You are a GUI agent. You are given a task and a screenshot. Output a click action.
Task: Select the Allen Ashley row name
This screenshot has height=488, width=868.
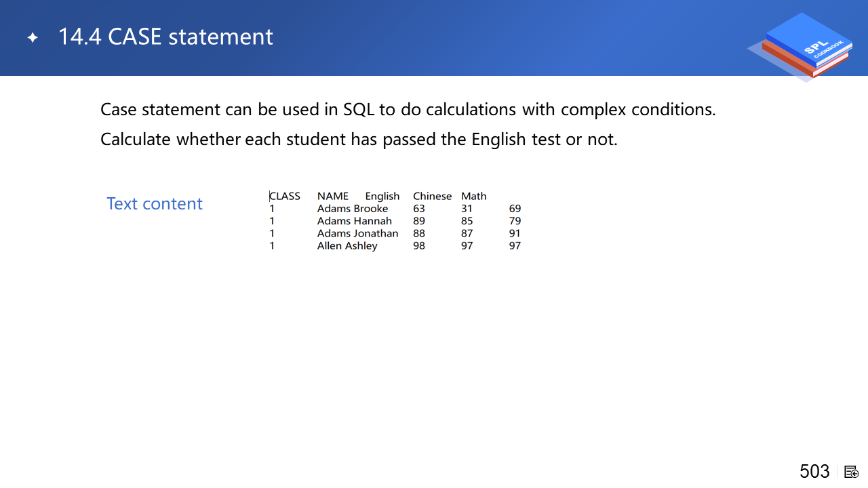[x=347, y=245]
